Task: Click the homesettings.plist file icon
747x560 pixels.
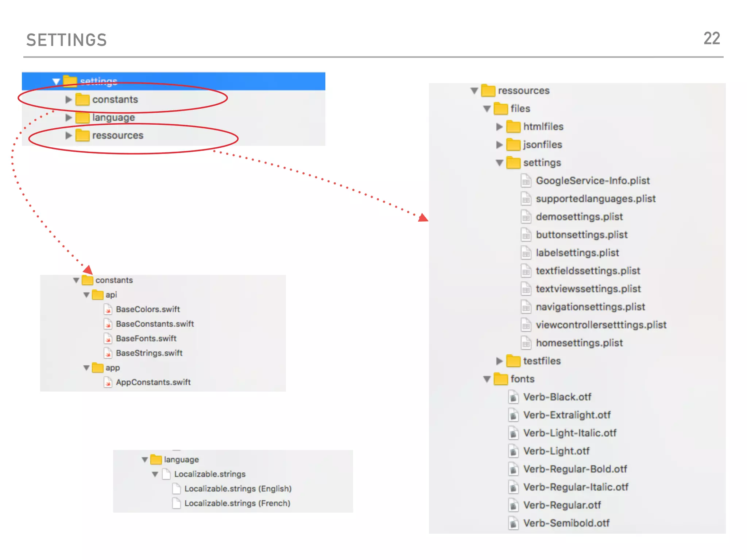Action: click(x=526, y=343)
